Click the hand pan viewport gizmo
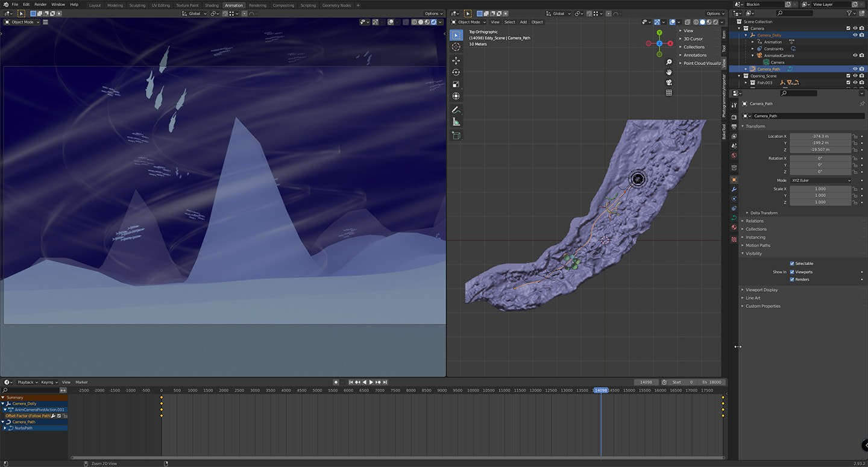The image size is (868, 467). 668,72
